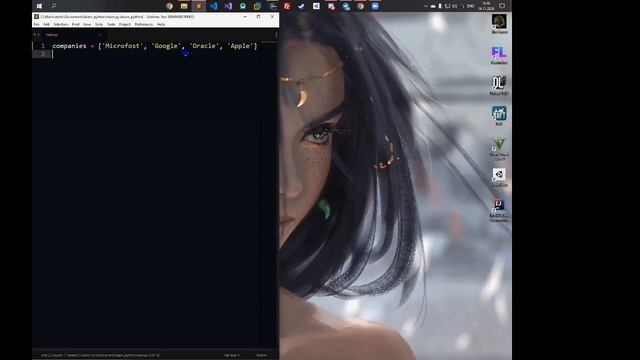640x360 pixels.
Task: Close the open file tab in Sublime Text
Action: tap(100, 35)
